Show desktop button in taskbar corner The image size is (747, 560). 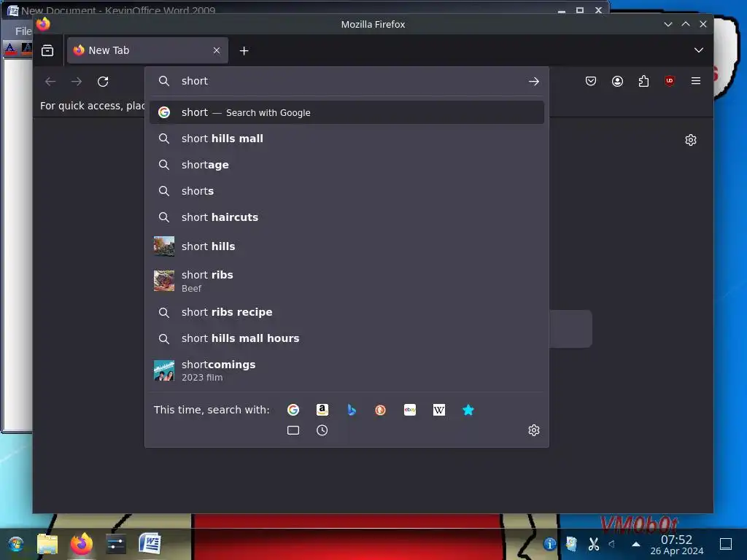(x=726, y=544)
